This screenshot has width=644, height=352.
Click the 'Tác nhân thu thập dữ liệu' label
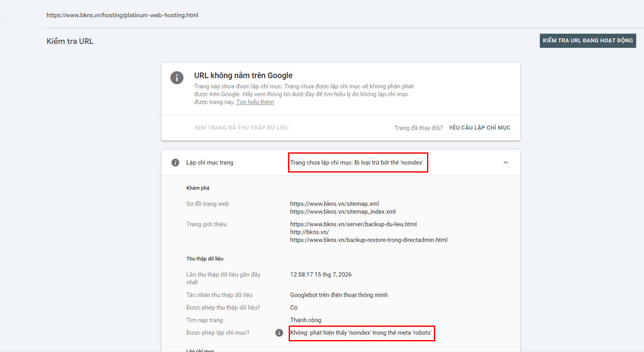click(x=219, y=295)
